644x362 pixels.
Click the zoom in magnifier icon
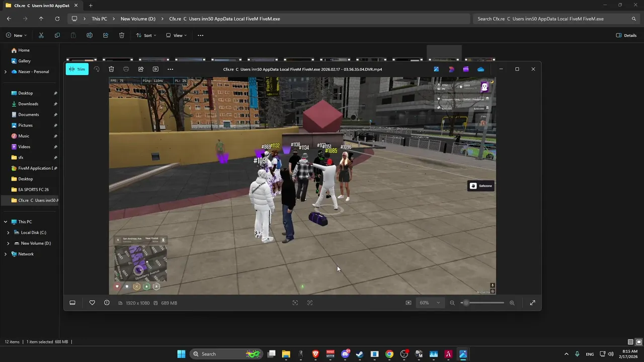512,303
